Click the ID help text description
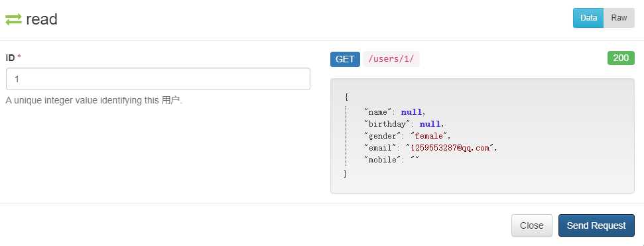The height and width of the screenshot is (246, 644). (x=94, y=100)
